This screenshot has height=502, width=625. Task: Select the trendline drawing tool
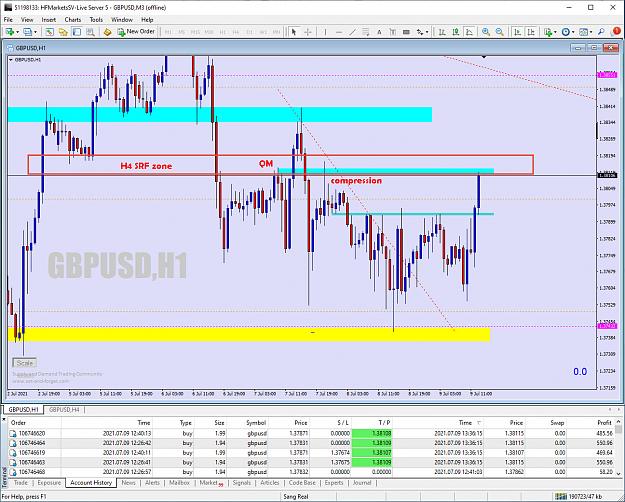pyautogui.click(x=352, y=32)
